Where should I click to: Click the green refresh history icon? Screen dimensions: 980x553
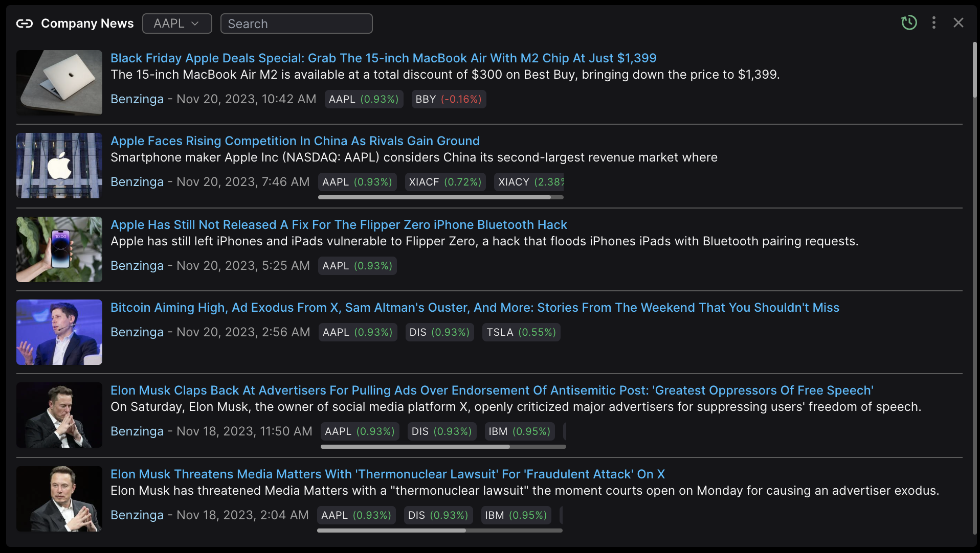[909, 22]
